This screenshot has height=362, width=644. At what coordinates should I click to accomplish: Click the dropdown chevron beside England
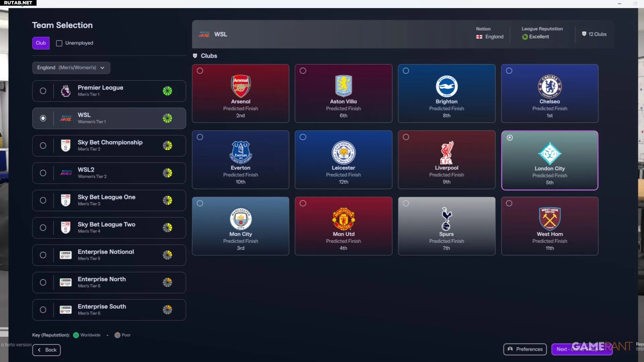pos(102,68)
